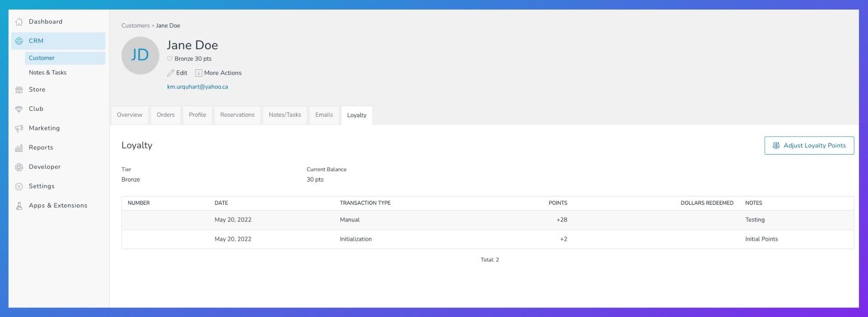Click the pencil icon next to Edit
868x317 pixels.
click(171, 73)
